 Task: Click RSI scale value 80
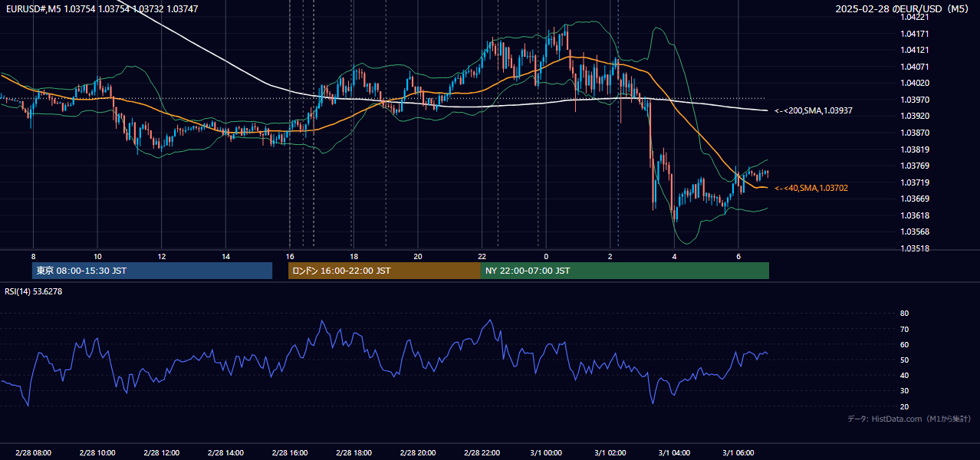coord(904,314)
